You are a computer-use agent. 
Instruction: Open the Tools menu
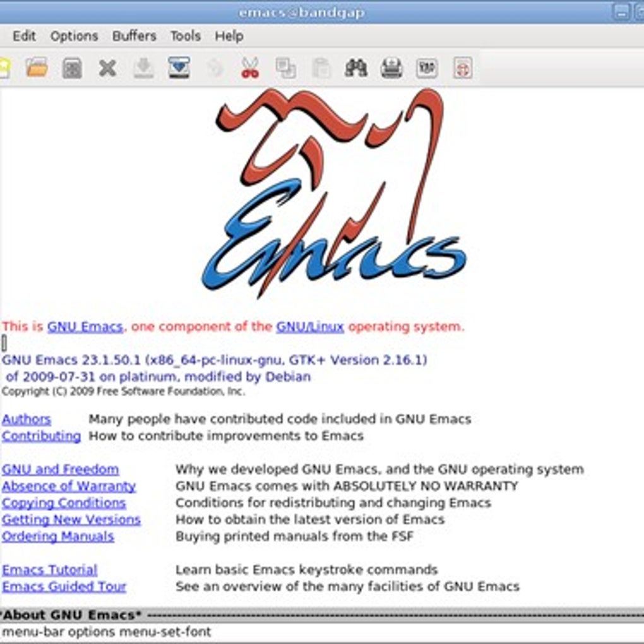click(x=185, y=36)
